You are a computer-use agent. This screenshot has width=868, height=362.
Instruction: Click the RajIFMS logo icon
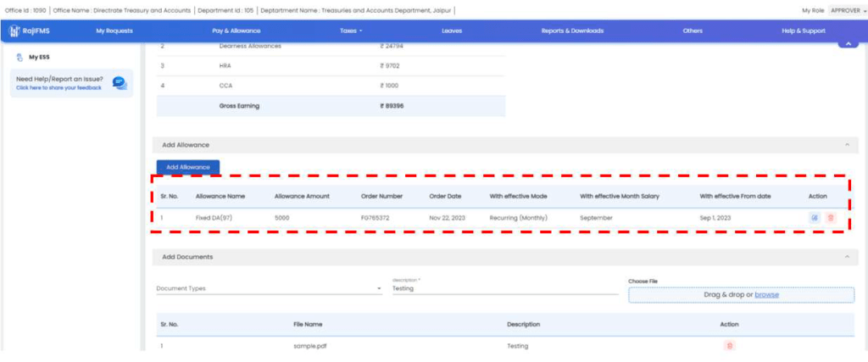click(x=15, y=31)
